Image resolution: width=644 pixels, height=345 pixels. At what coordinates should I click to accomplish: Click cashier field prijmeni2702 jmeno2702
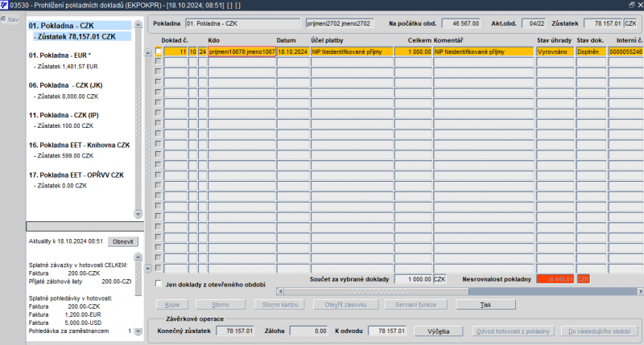pos(340,23)
